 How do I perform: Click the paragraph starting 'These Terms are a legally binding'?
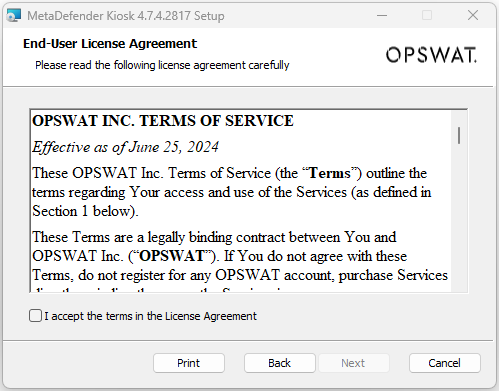[240, 256]
